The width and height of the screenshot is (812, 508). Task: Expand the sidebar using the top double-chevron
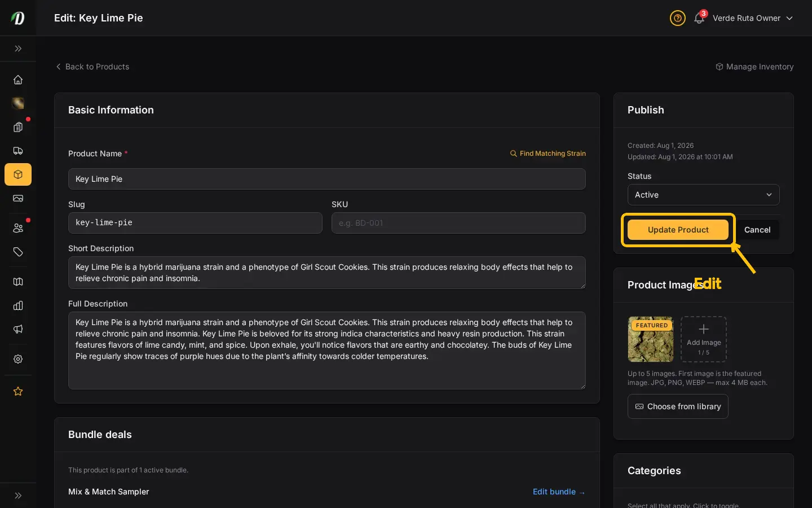(18, 49)
